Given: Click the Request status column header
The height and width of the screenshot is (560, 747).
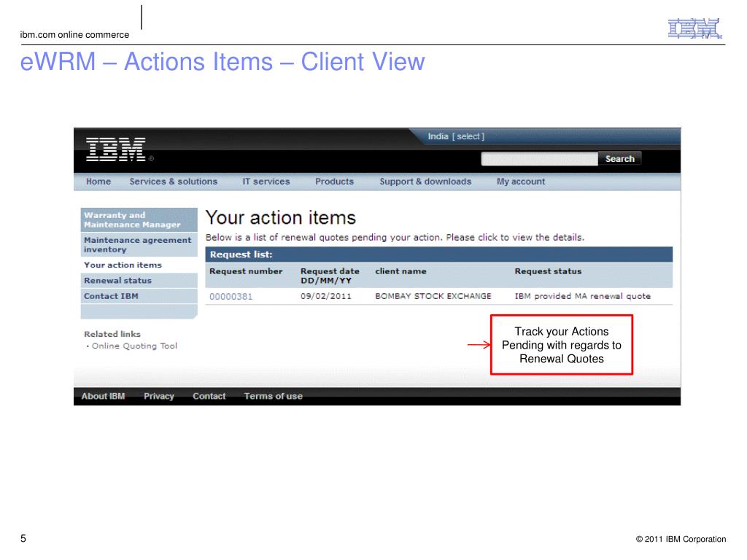Looking at the screenshot, I should pyautogui.click(x=548, y=271).
